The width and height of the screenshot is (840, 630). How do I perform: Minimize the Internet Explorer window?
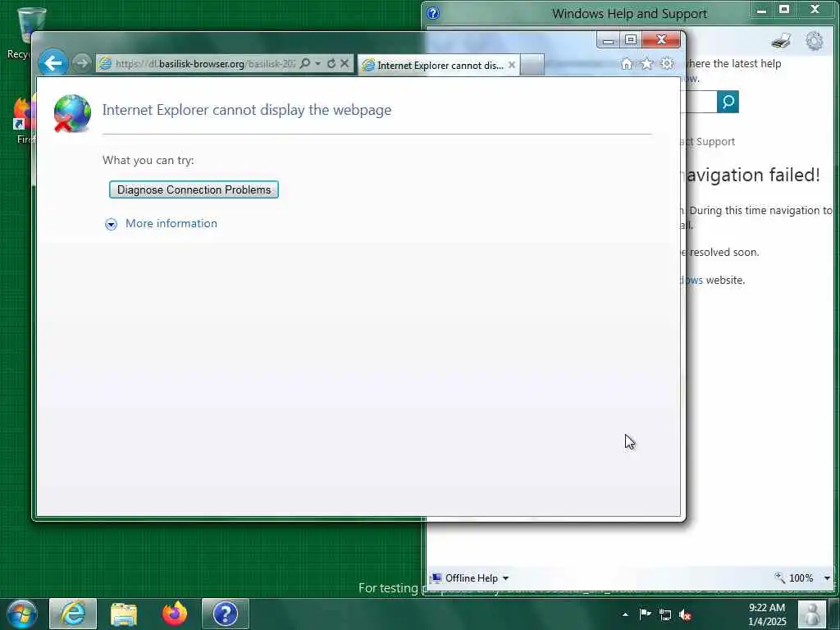point(608,40)
